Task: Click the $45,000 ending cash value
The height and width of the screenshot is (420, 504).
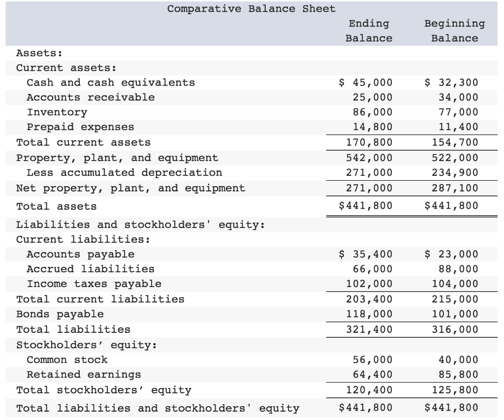Action: [x=366, y=83]
